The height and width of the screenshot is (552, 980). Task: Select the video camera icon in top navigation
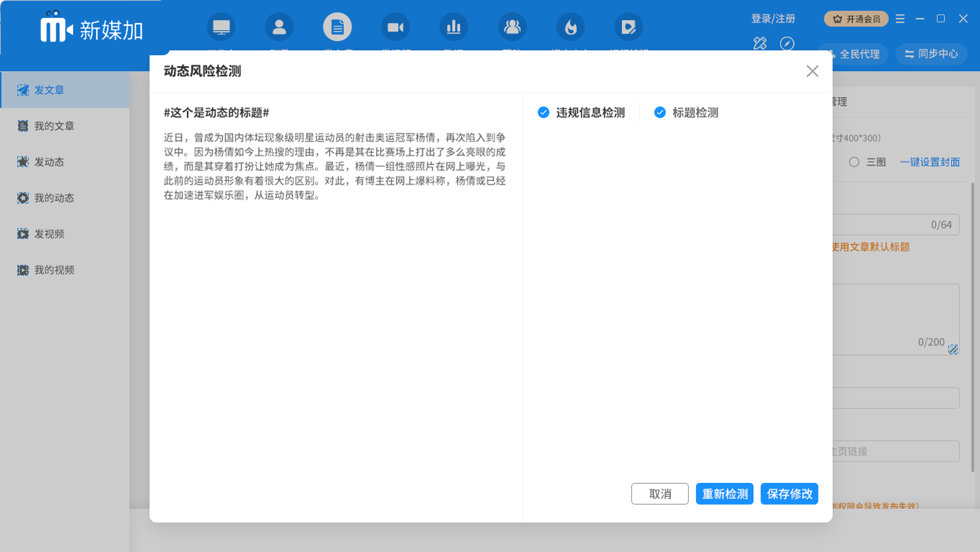pyautogui.click(x=395, y=27)
